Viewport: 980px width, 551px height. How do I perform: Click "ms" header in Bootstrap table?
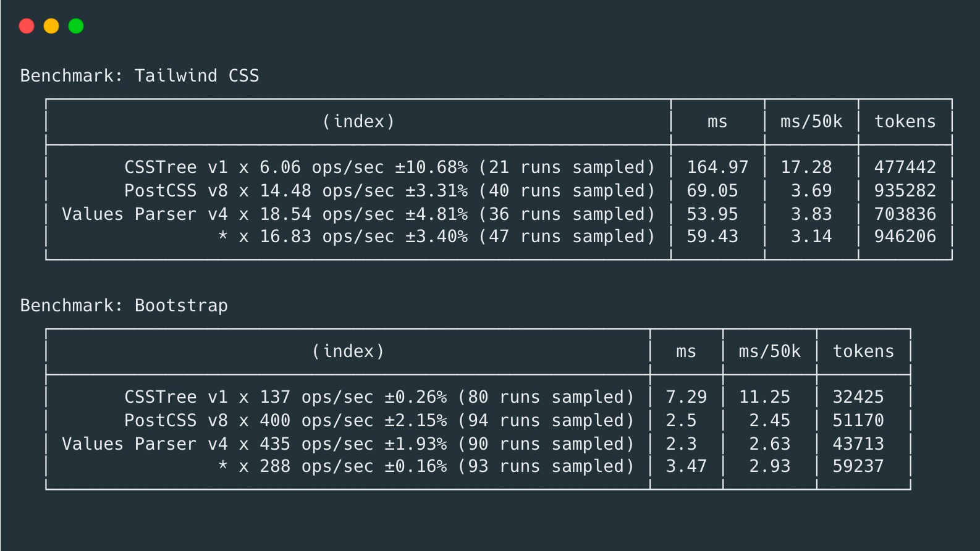[686, 351]
